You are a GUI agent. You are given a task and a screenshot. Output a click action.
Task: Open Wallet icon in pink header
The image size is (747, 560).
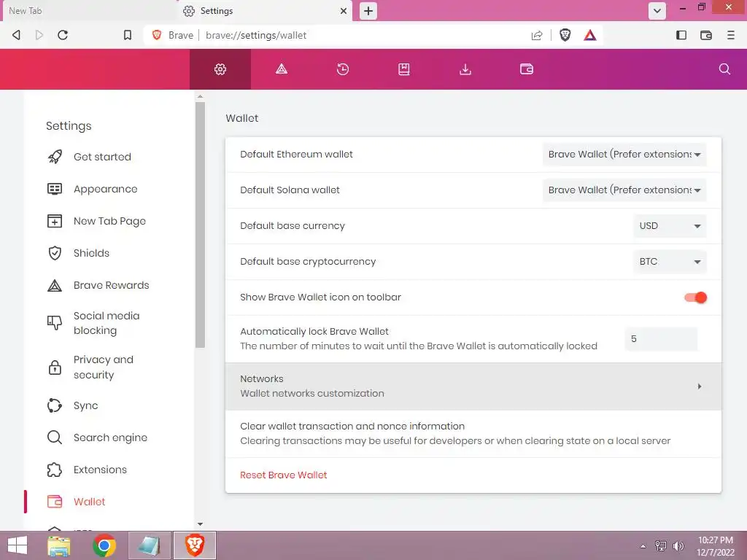[527, 69]
